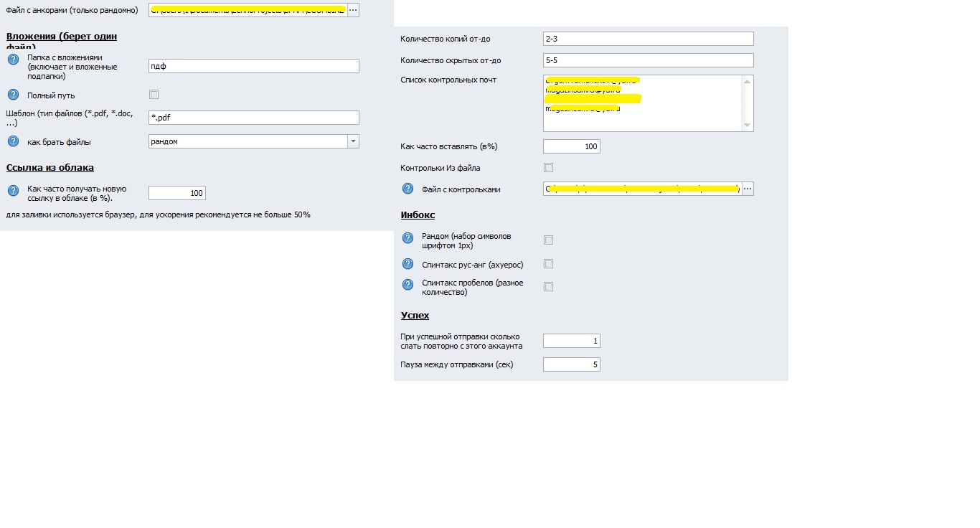Open 'как брать файлы' dropdown arrow
This screenshot has width=980, height=528.
353,141
